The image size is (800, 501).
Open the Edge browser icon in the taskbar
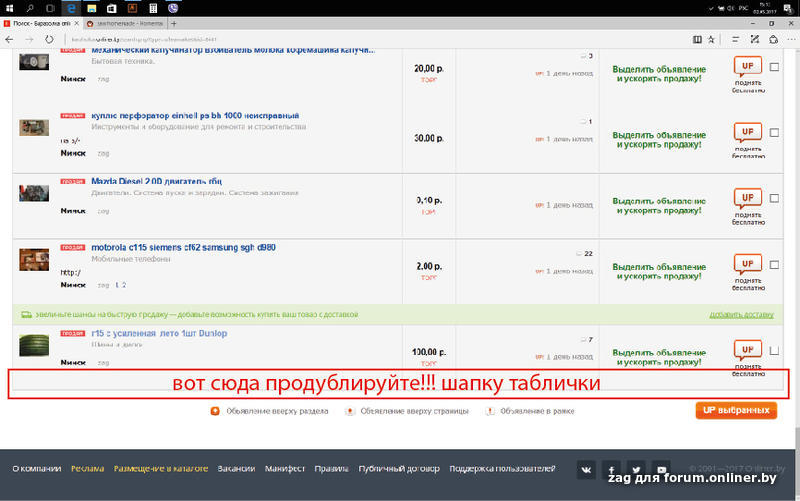click(72, 7)
